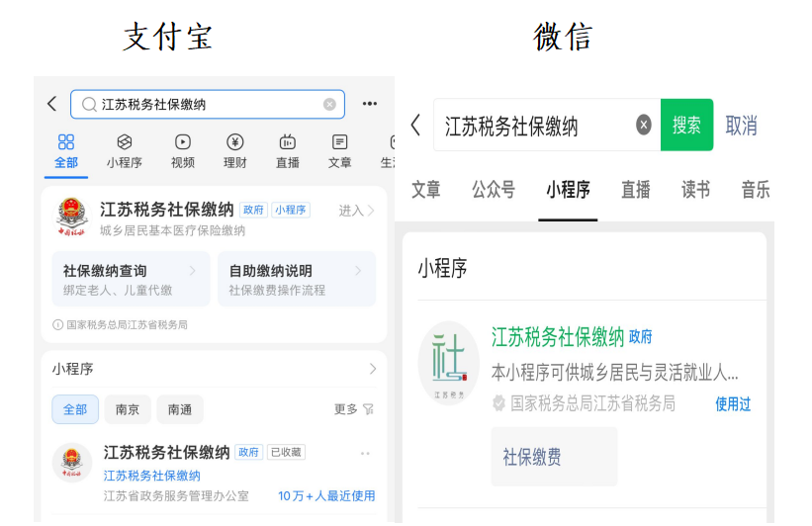Select the 全部 region filter chip
This screenshot has height=526, width=812.
(75, 409)
